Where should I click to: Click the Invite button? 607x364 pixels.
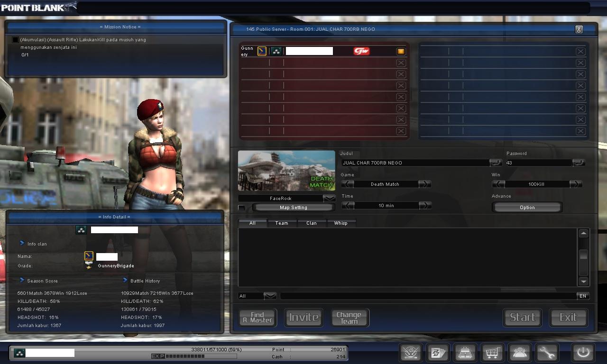click(303, 318)
